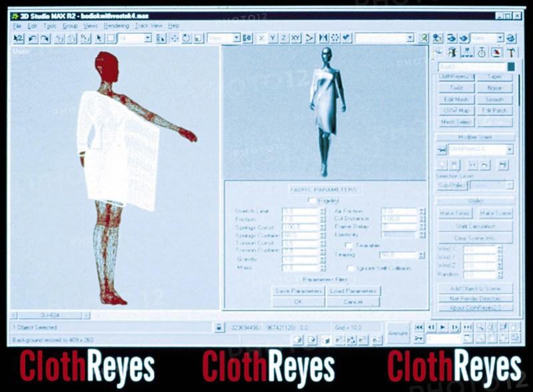Click the command panel vertical scrollbar
Image resolution: width=533 pixels, height=392 pixels.
click(x=519, y=91)
